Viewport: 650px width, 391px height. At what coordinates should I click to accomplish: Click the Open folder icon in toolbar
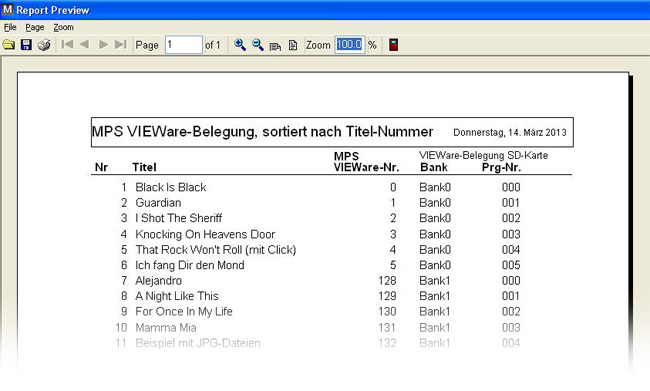(x=9, y=44)
